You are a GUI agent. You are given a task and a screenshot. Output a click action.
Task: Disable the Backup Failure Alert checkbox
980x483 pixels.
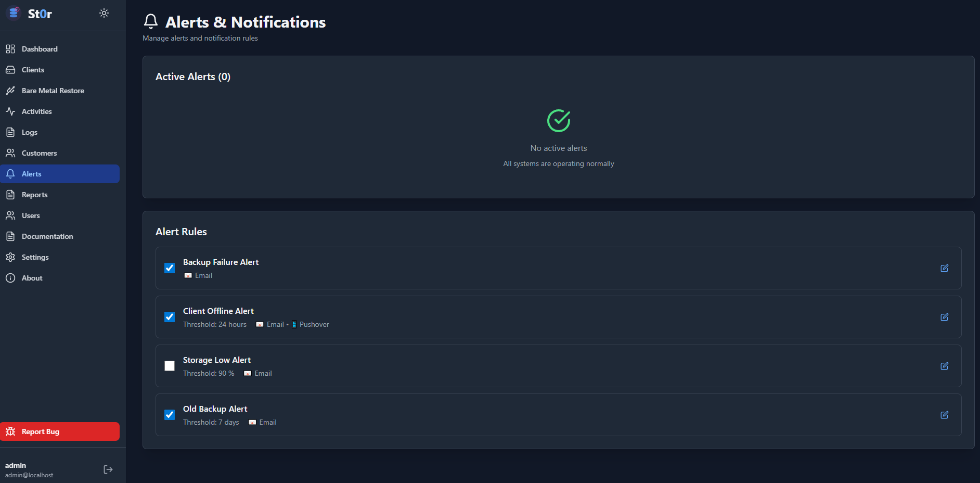click(x=170, y=268)
